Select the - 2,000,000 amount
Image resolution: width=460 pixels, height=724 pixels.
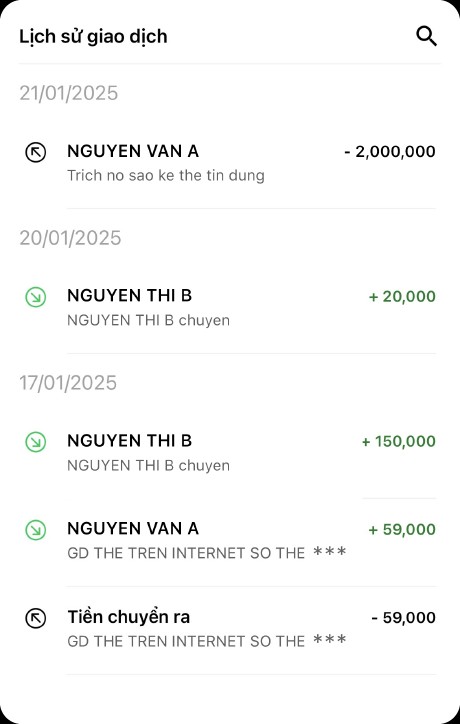click(390, 151)
